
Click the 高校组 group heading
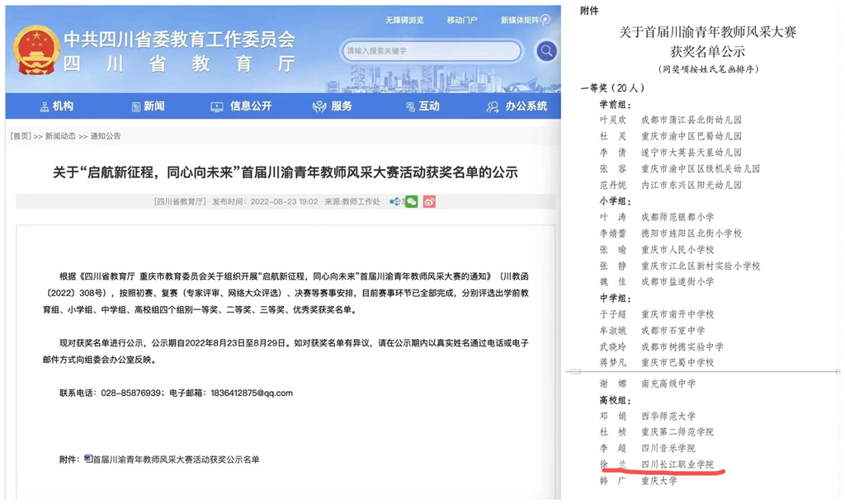pos(616,401)
